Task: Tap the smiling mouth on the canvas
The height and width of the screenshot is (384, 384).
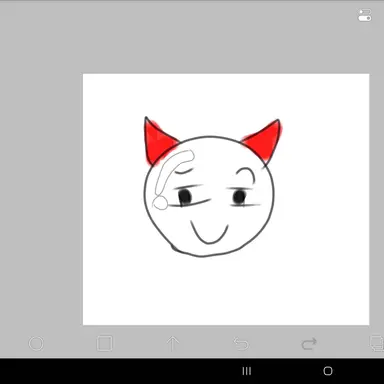Action: [209, 232]
